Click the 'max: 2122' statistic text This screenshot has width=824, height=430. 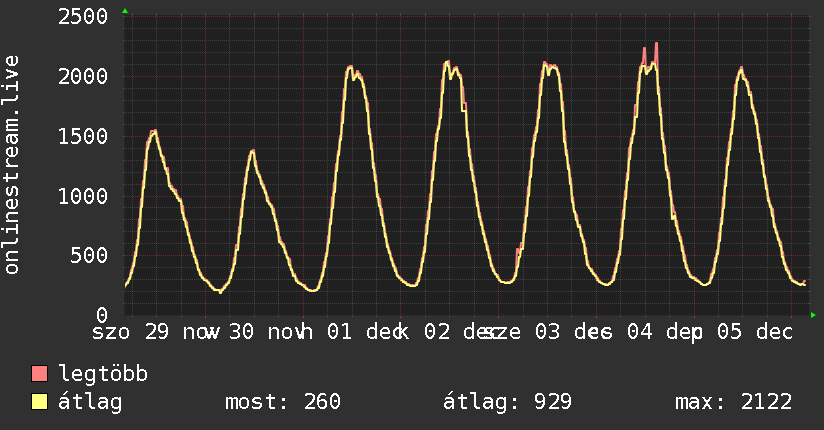[734, 403]
